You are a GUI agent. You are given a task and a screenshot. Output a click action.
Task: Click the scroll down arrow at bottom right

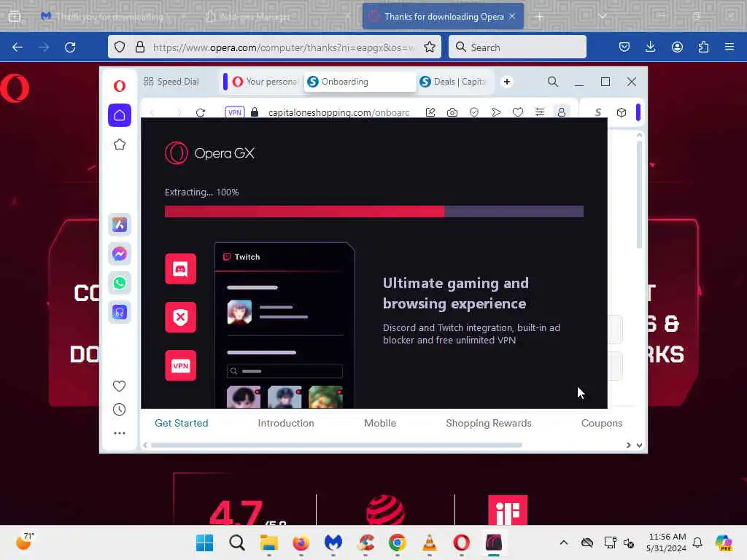(639, 446)
